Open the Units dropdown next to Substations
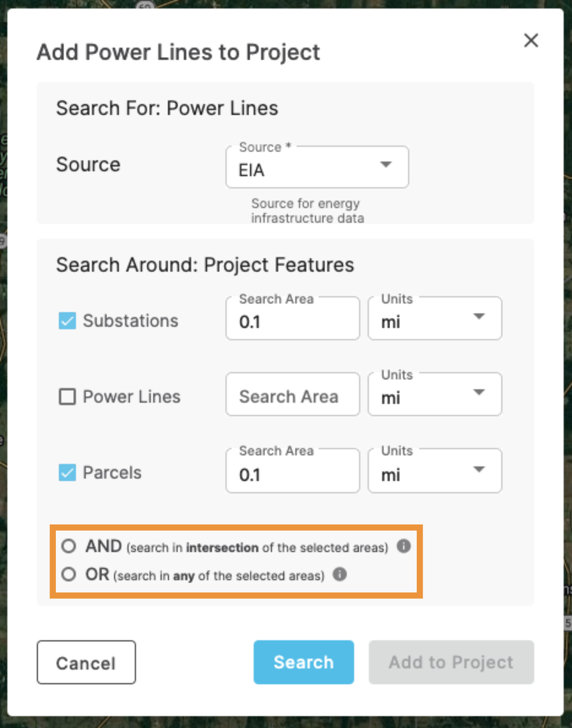The height and width of the screenshot is (728, 572). coord(435,318)
